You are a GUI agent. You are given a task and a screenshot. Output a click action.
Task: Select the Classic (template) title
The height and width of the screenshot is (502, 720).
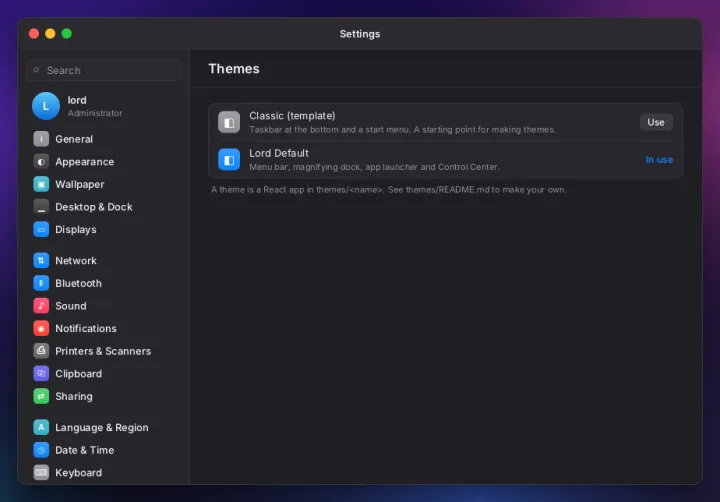click(x=292, y=116)
